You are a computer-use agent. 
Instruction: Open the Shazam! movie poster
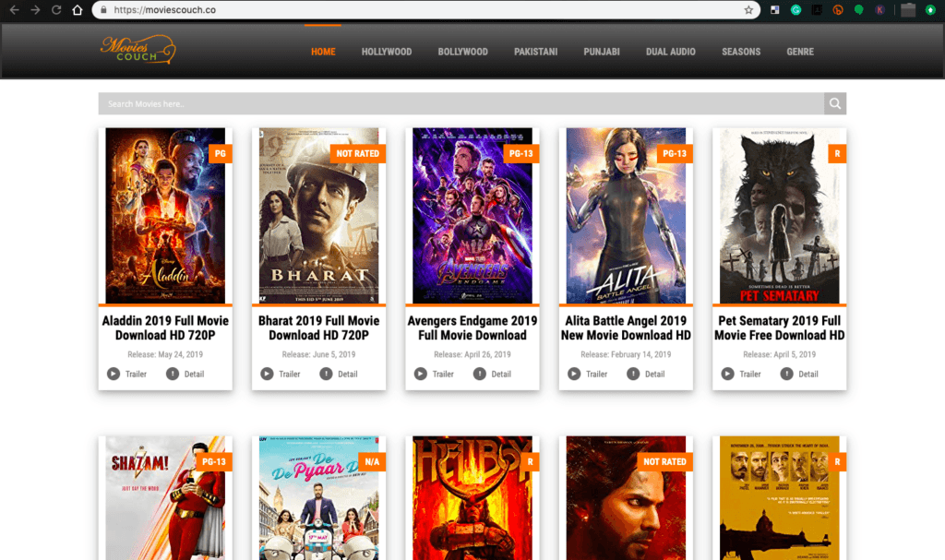pyautogui.click(x=165, y=498)
